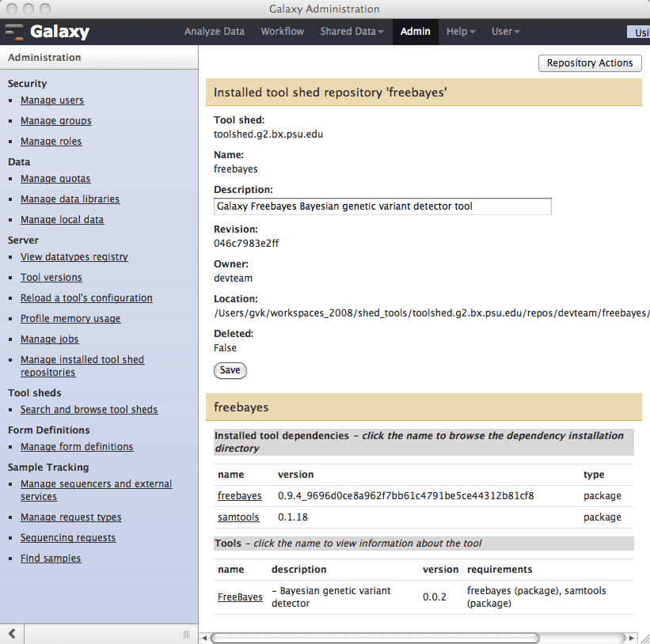Expand the Help menu
Viewport: 650px width, 644px height.
pos(461,32)
